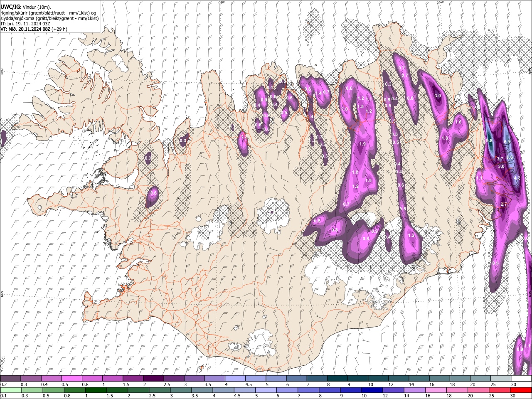Click the 2.7 precipitation value label
Screen dimensions: 532x399
tap(504, 204)
